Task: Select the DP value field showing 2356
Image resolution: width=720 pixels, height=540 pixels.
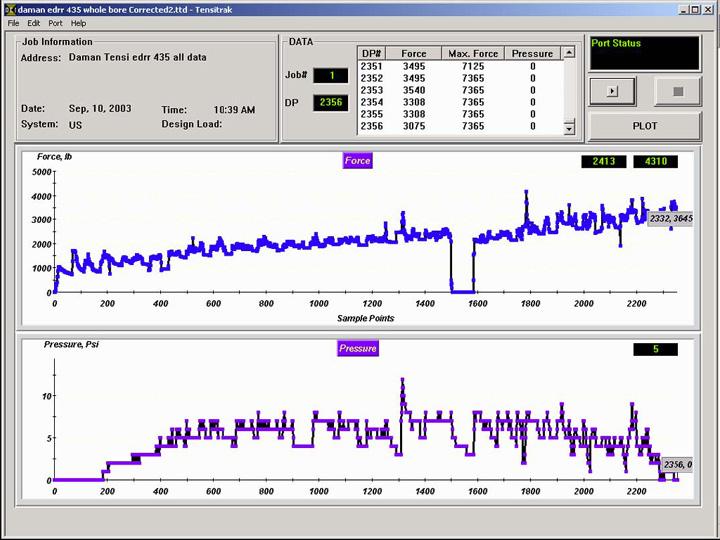Action: pyautogui.click(x=330, y=102)
